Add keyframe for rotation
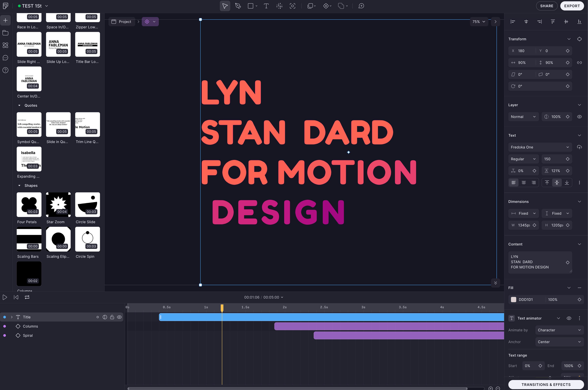This screenshot has height=390, width=588. (x=568, y=86)
